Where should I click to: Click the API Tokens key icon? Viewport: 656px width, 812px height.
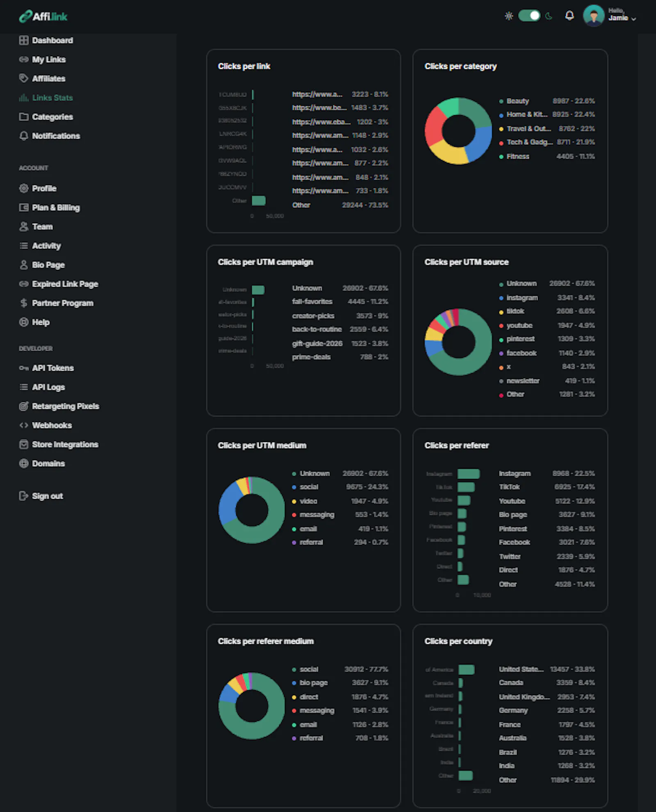coord(24,368)
